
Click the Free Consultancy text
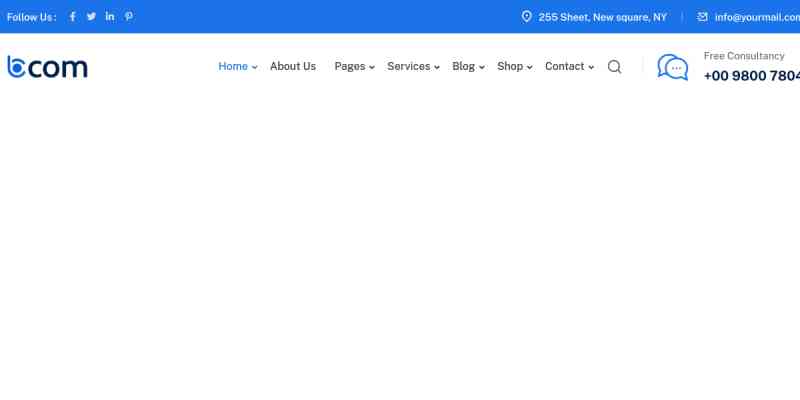(744, 56)
